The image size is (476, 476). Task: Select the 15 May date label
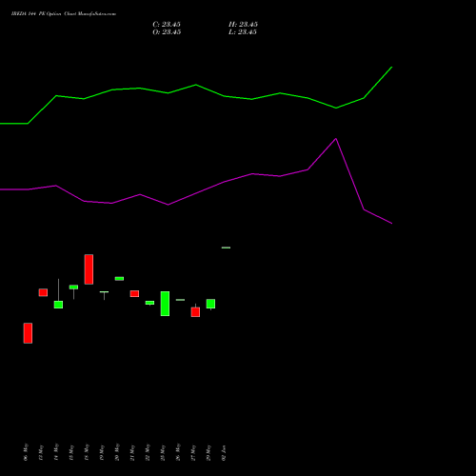[71, 452]
